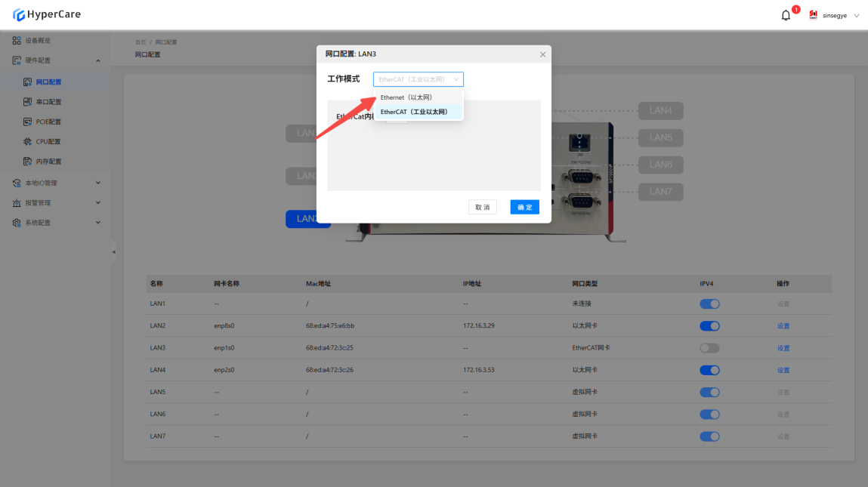Click the 内存配置 sidebar icon

28,162
